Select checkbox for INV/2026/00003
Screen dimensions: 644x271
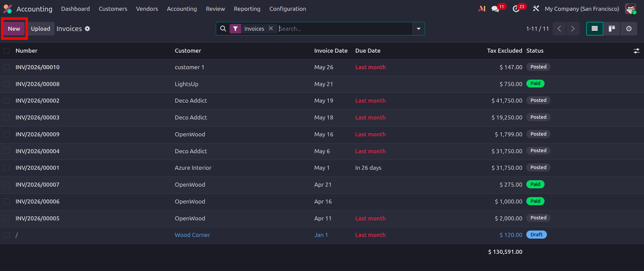point(6,117)
